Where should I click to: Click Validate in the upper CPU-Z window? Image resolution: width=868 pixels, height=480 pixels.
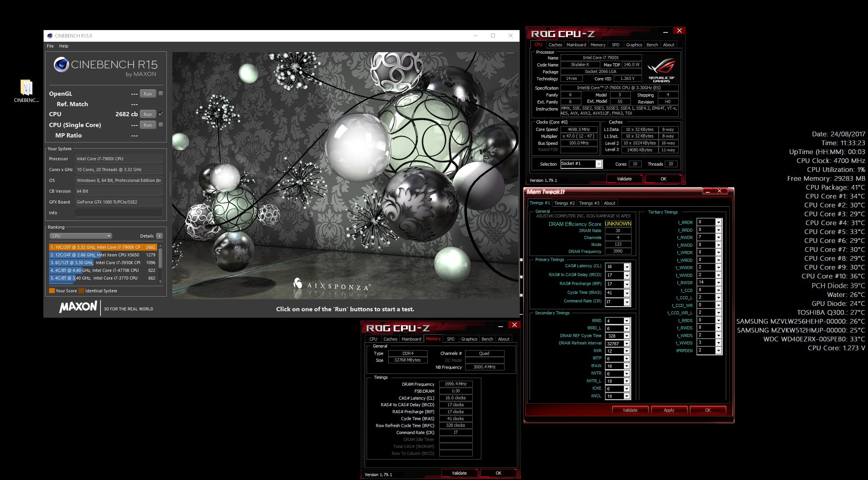(x=624, y=179)
